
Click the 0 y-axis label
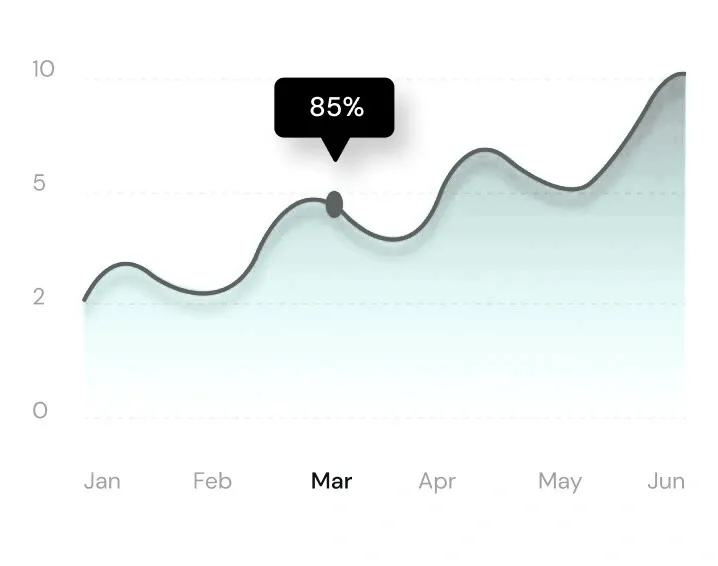coord(40,410)
